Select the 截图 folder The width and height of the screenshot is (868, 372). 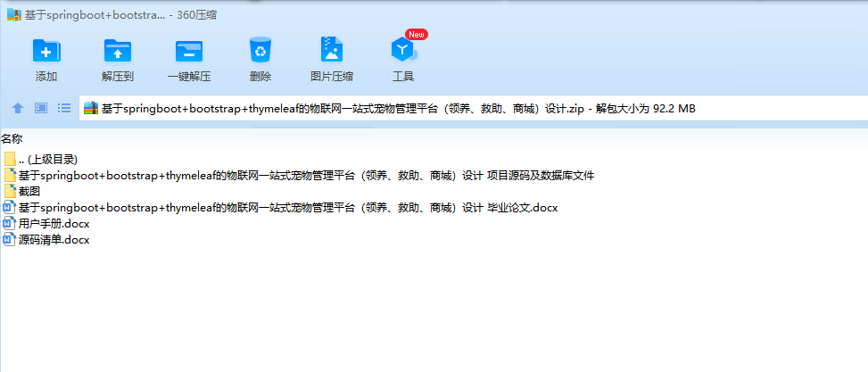21,192
